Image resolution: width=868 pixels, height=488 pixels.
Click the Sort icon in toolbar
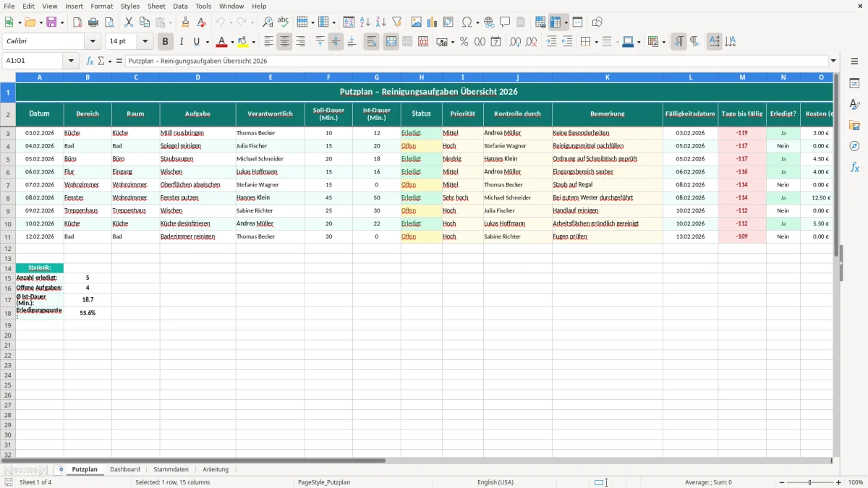pyautogui.click(x=349, y=22)
